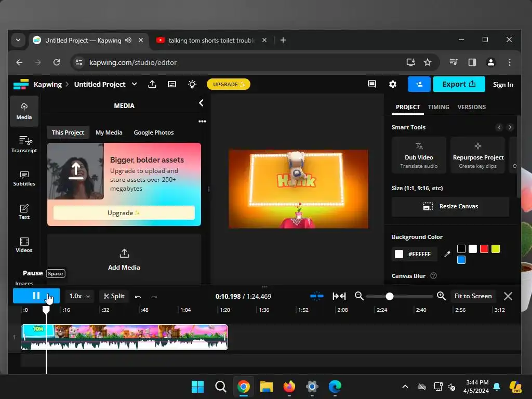Open the Dub Video smart tool
This screenshot has height=399, width=532.
[x=419, y=155]
